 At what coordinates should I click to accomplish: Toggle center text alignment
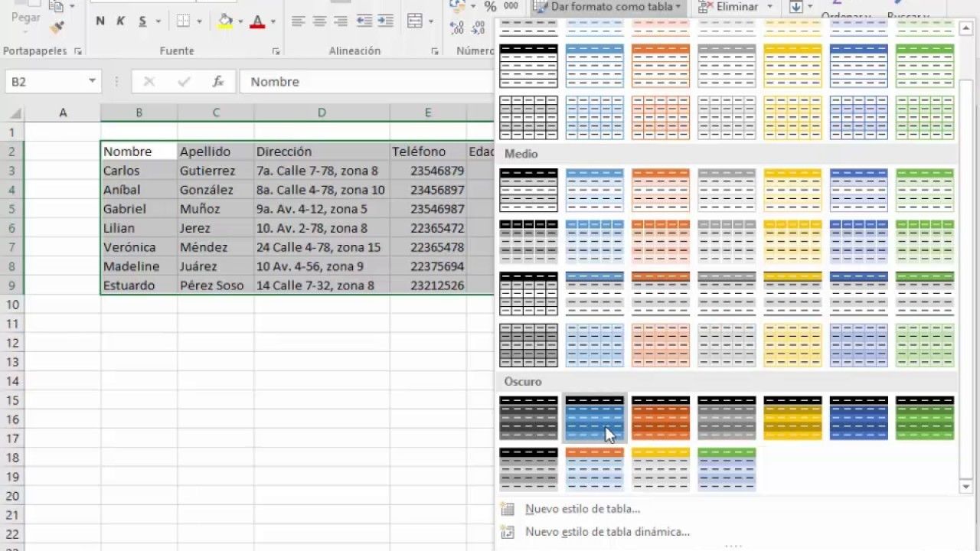click(x=320, y=21)
